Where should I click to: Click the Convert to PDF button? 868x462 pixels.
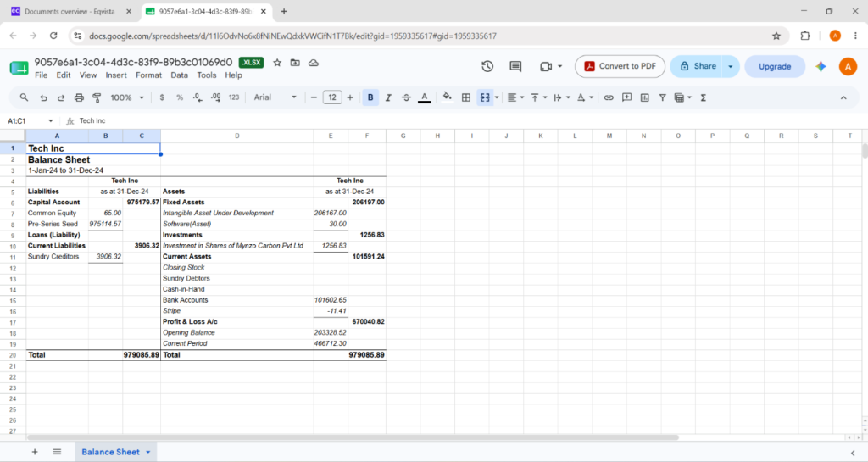click(x=620, y=66)
